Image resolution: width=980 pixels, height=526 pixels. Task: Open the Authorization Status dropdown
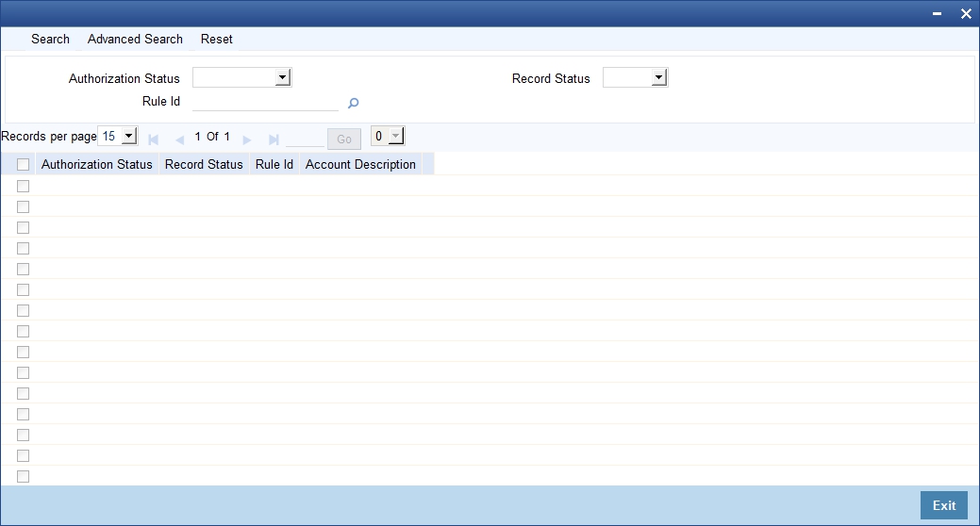click(241, 77)
